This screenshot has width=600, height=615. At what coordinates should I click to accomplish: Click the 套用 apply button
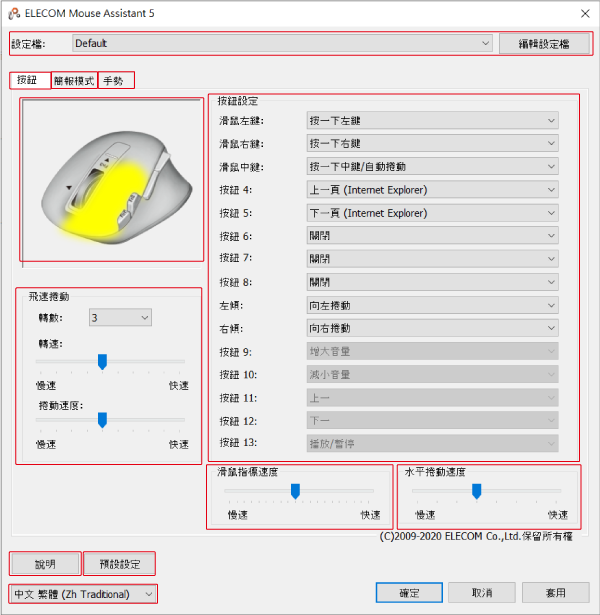(x=556, y=593)
